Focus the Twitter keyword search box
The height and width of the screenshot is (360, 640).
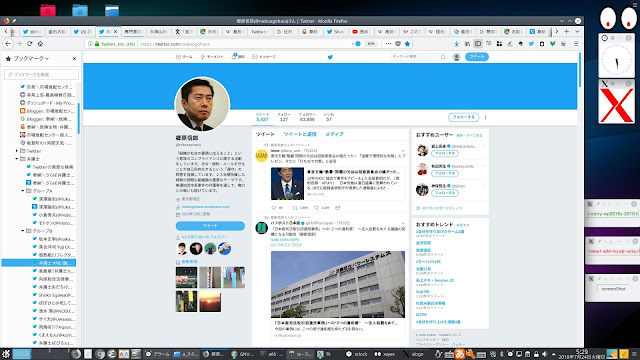(x=418, y=57)
